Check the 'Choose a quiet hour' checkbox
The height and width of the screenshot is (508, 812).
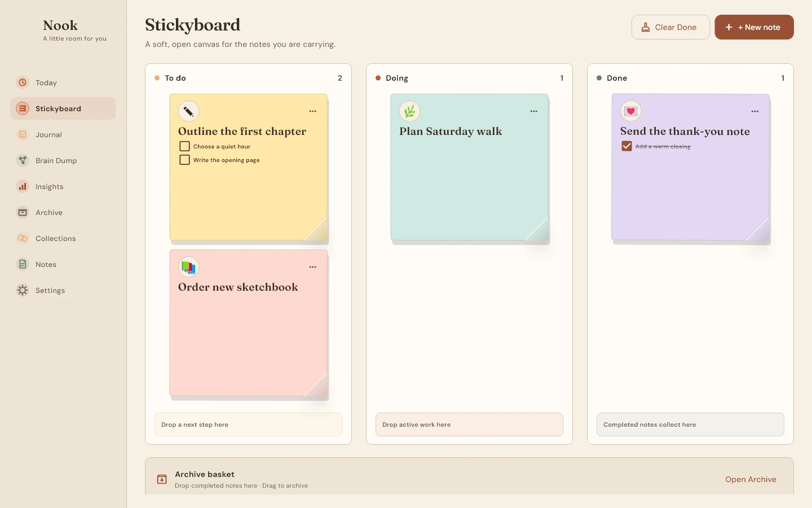[184, 146]
